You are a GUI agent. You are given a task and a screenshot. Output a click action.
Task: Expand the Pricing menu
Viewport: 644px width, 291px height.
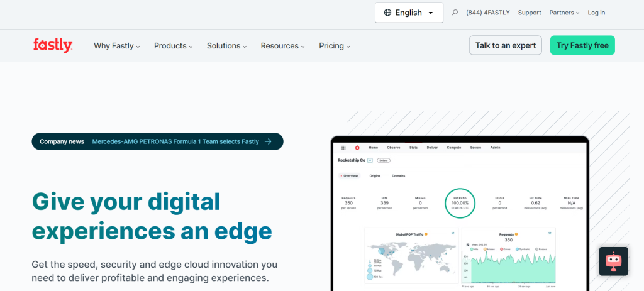tap(335, 46)
